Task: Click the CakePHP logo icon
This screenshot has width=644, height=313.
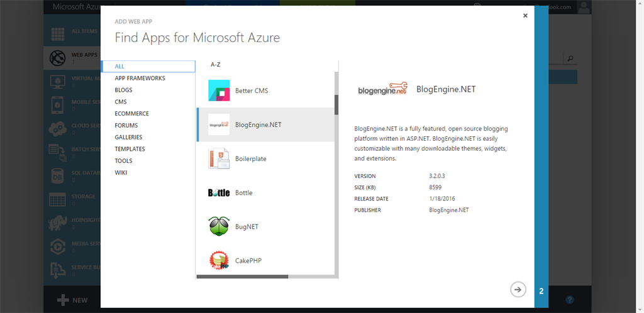Action: 219,260
